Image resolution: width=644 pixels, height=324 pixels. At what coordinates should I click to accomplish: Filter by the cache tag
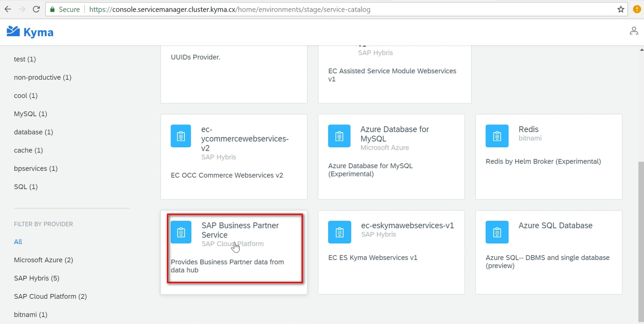(x=29, y=150)
